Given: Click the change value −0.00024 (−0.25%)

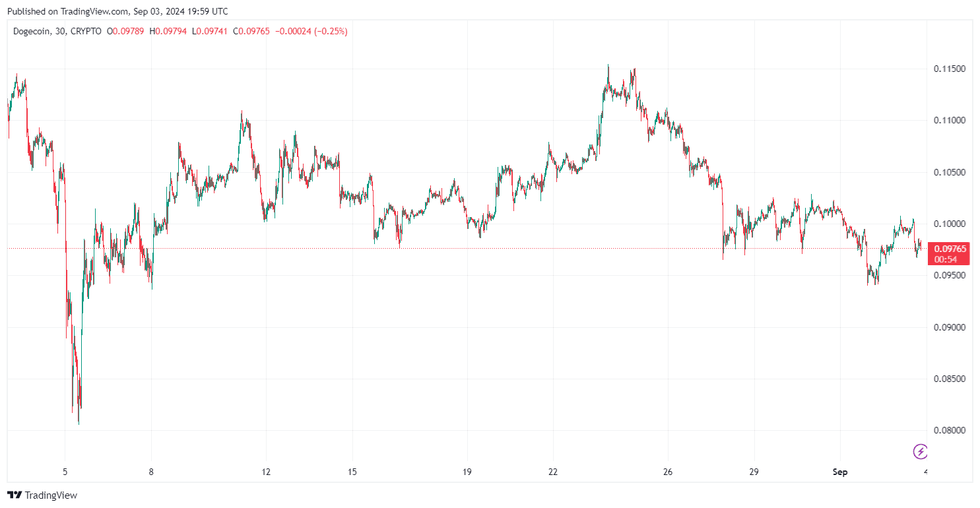Looking at the screenshot, I should (x=311, y=31).
